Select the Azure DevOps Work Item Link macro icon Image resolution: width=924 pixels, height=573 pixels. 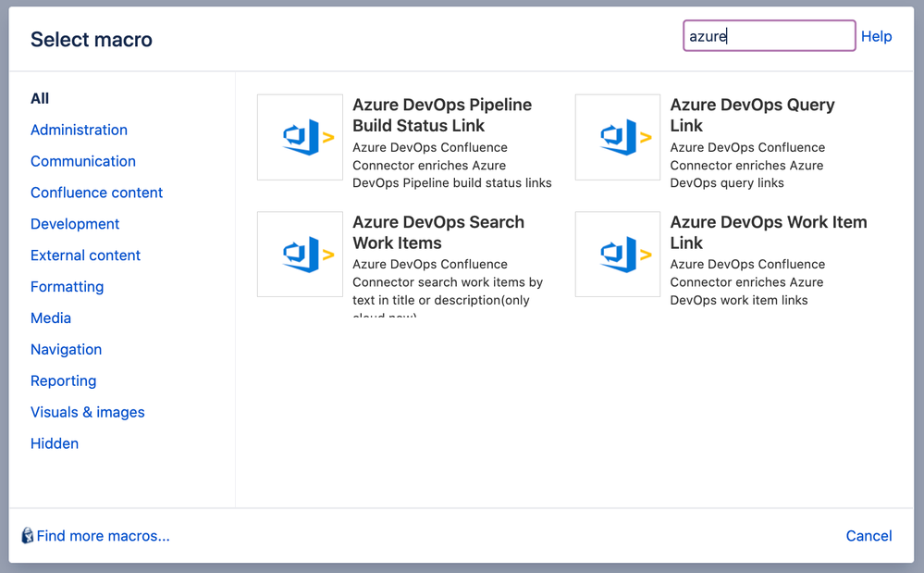[x=617, y=254]
